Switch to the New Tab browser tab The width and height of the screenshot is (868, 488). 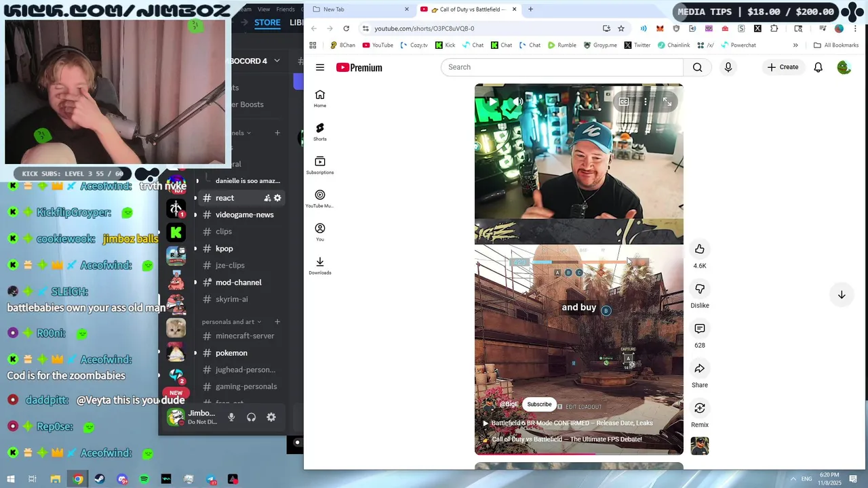click(x=359, y=9)
